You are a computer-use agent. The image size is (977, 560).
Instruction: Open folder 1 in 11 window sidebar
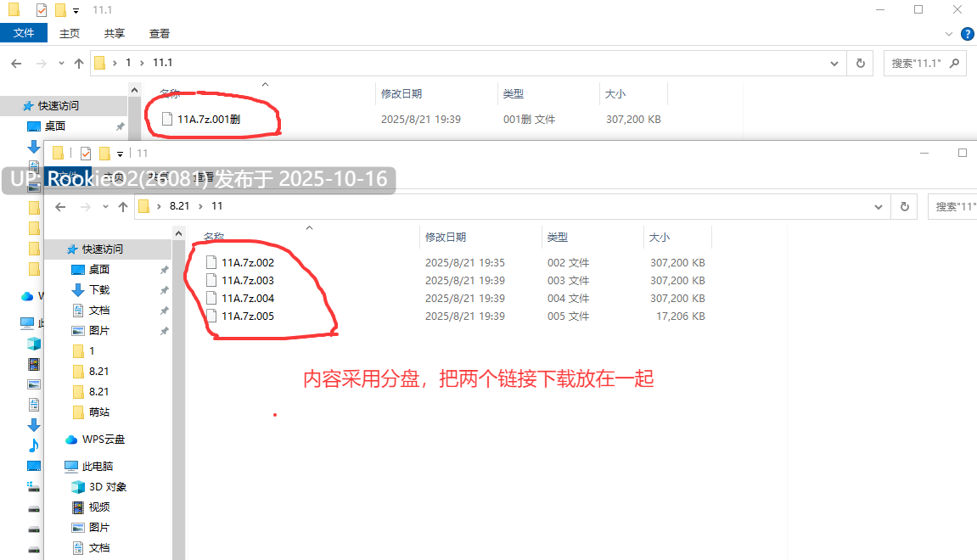pyautogui.click(x=92, y=350)
